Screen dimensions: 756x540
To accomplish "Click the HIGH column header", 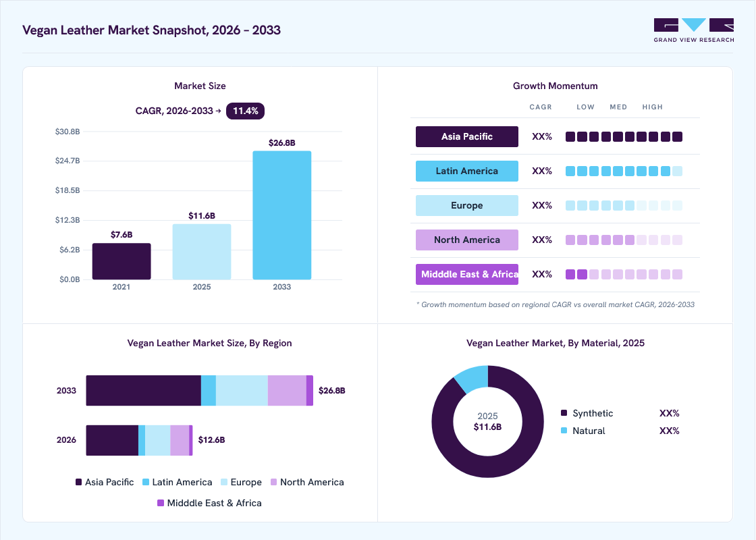I will coord(652,107).
